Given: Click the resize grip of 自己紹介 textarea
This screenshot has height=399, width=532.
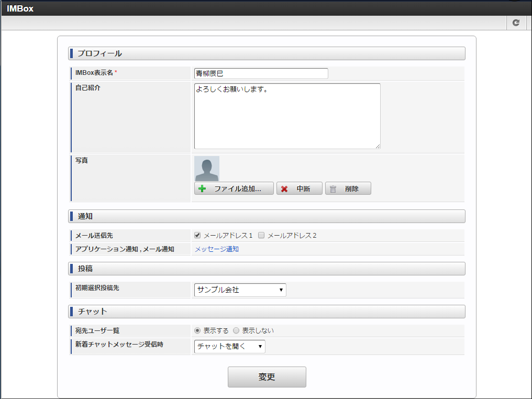Looking at the screenshot, I should click(378, 146).
